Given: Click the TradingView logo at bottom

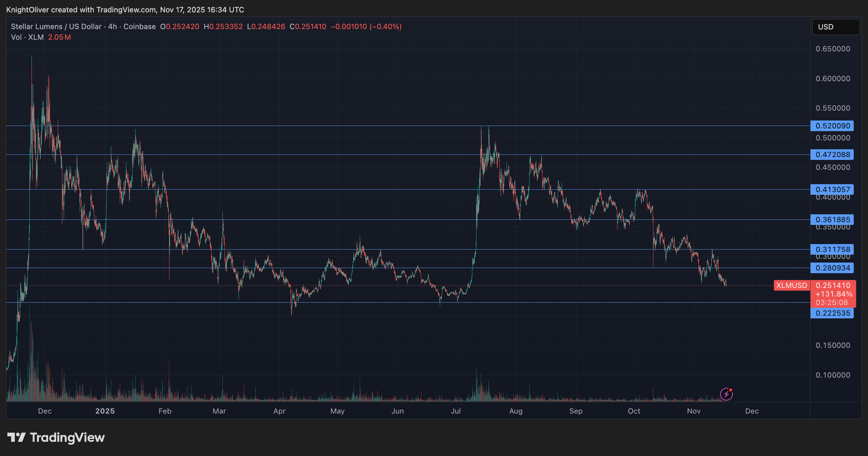Looking at the screenshot, I should point(56,438).
